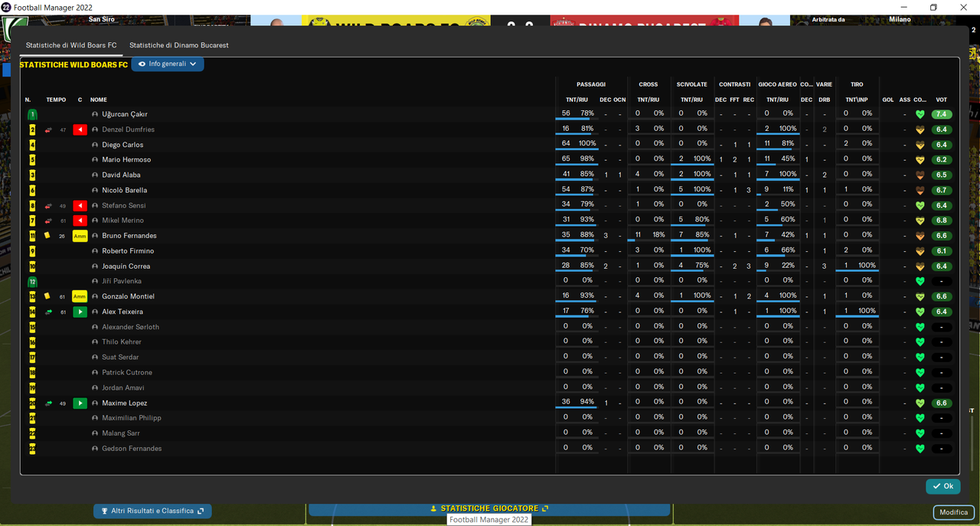
Task: Click the condition heart icon for Uğurcan Çakır
Action: tap(920, 114)
